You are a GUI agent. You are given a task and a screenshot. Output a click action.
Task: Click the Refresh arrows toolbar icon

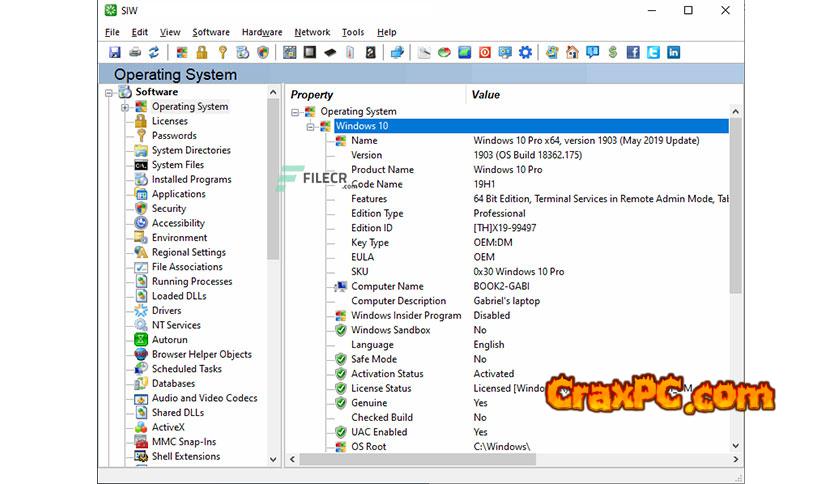[x=154, y=52]
